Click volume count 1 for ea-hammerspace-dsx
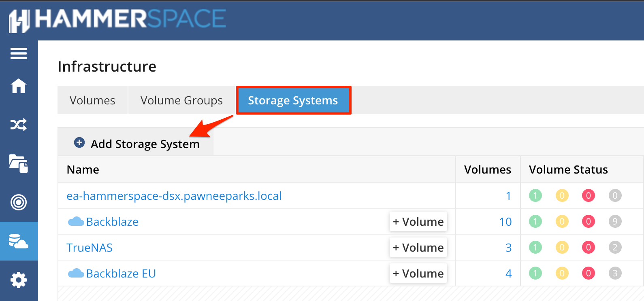Viewport: 644px width, 301px height. pyautogui.click(x=509, y=196)
